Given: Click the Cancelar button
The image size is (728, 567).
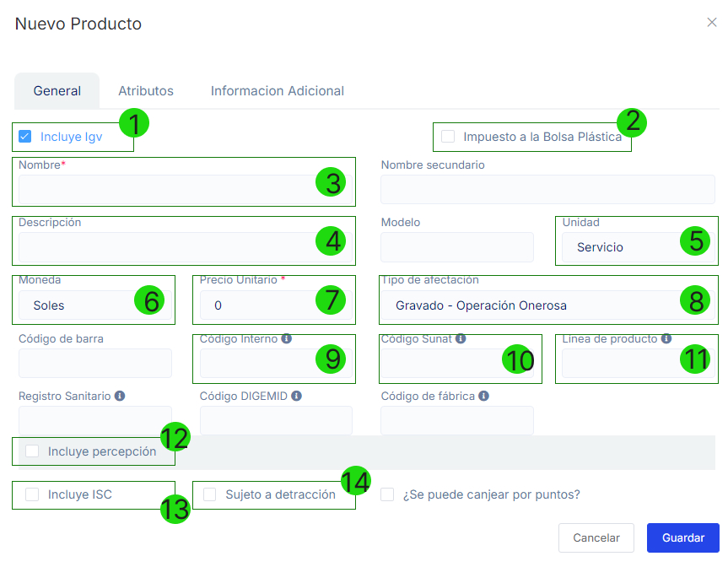Looking at the screenshot, I should click(x=596, y=537).
